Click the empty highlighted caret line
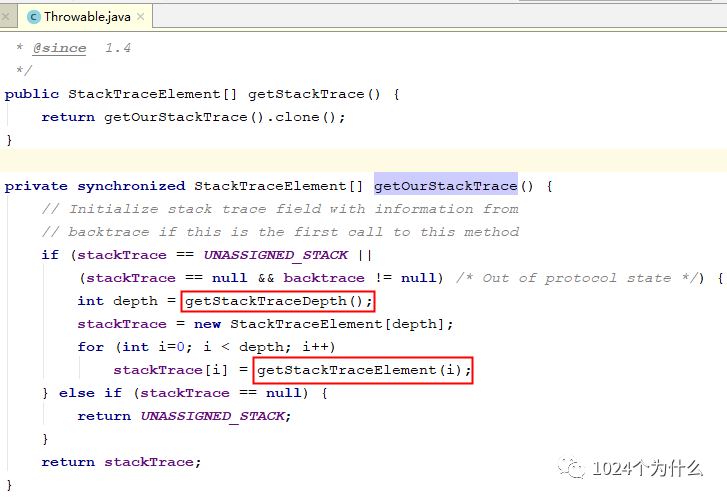Viewport: 727px width, 500px height. click(x=364, y=160)
